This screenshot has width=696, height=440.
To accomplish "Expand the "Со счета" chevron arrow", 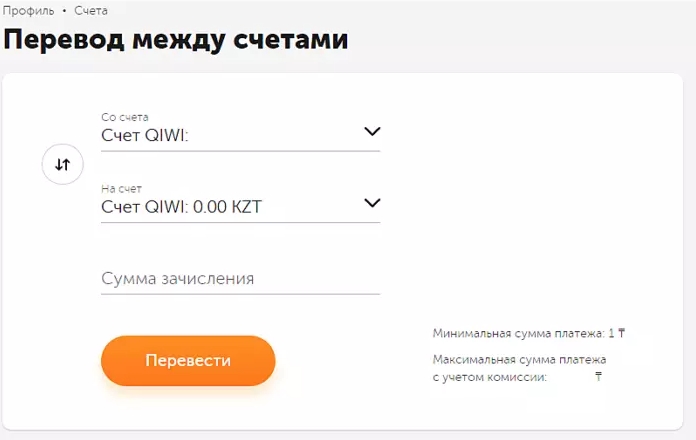I will click(x=372, y=131).
